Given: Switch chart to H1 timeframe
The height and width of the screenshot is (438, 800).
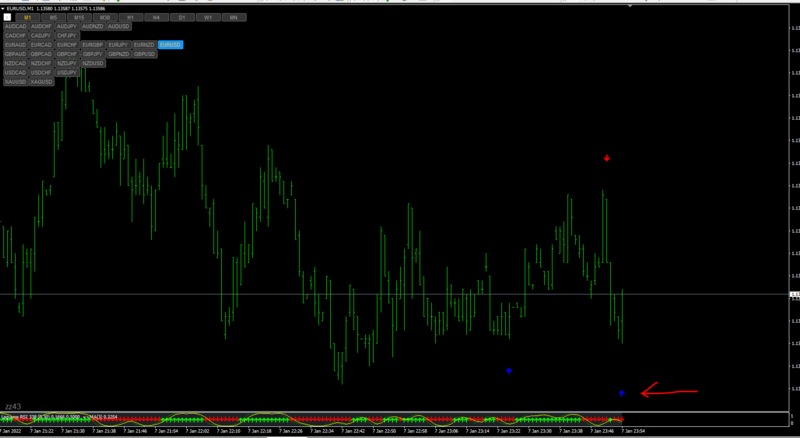Looking at the screenshot, I should pos(131,17).
